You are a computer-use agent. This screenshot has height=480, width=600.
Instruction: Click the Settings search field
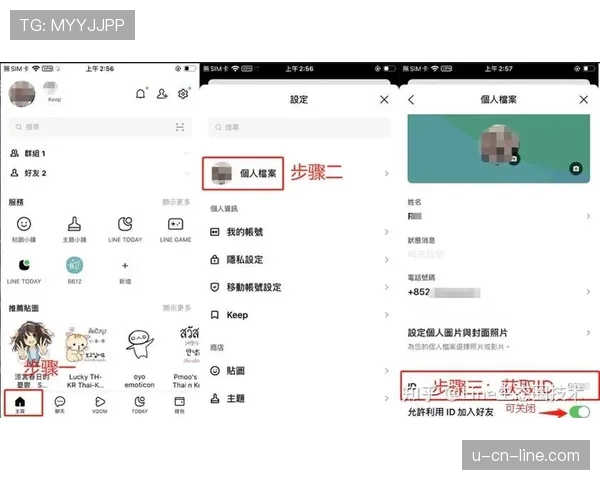300,127
